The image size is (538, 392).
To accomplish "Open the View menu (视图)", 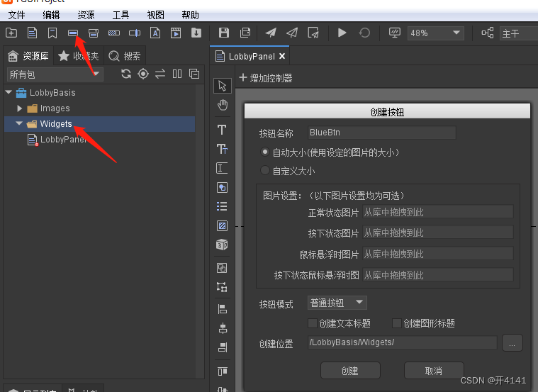I will coord(155,15).
